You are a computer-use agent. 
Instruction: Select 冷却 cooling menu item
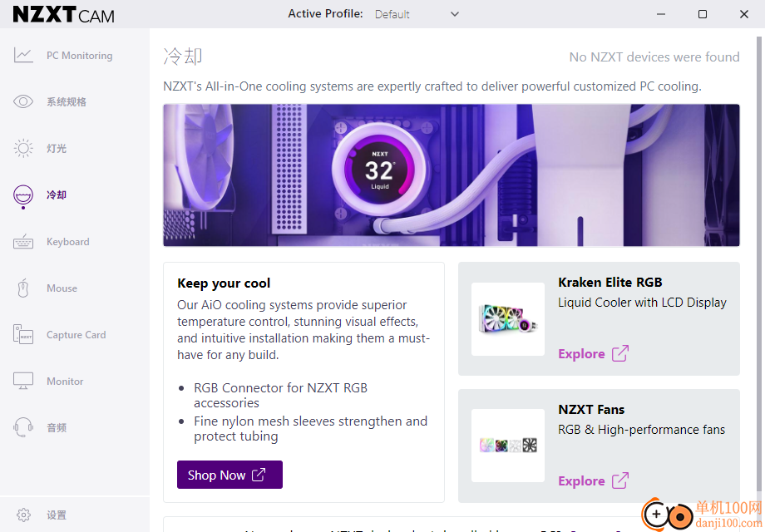click(57, 195)
